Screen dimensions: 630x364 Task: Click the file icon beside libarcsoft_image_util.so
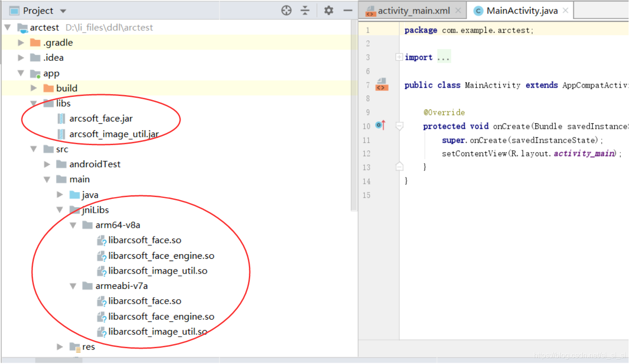point(101,271)
